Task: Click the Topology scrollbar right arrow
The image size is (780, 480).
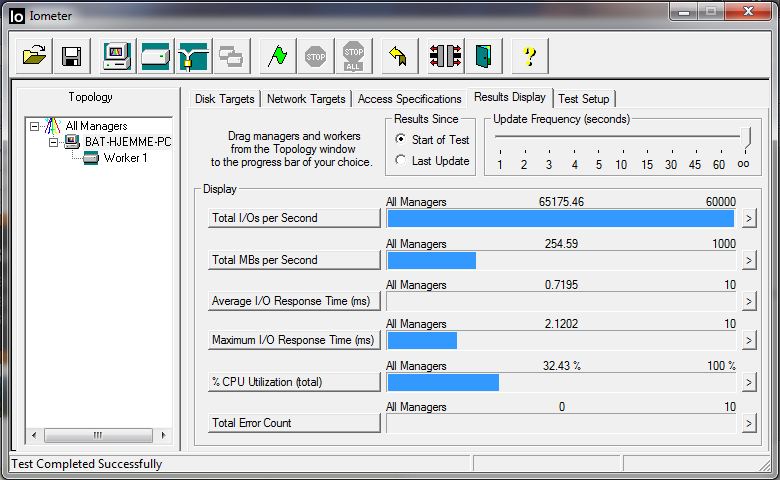Action: 163,435
